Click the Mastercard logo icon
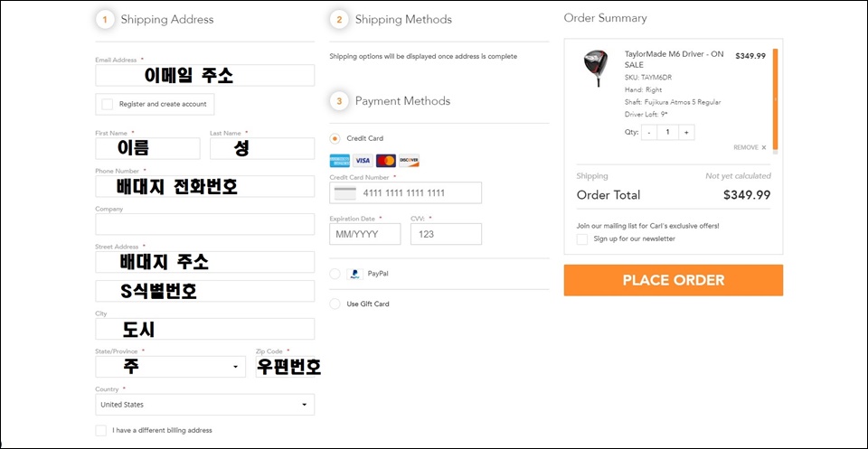 click(386, 161)
